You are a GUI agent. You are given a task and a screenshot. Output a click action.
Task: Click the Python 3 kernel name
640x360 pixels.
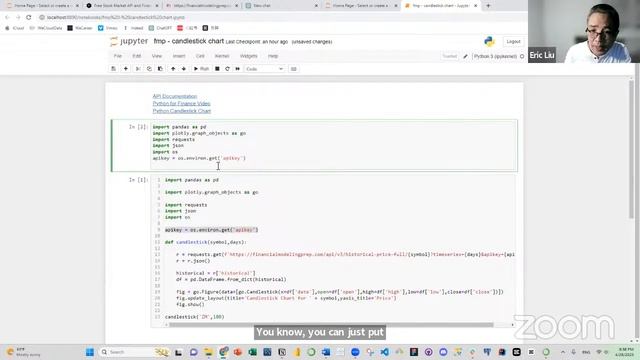[495, 56]
